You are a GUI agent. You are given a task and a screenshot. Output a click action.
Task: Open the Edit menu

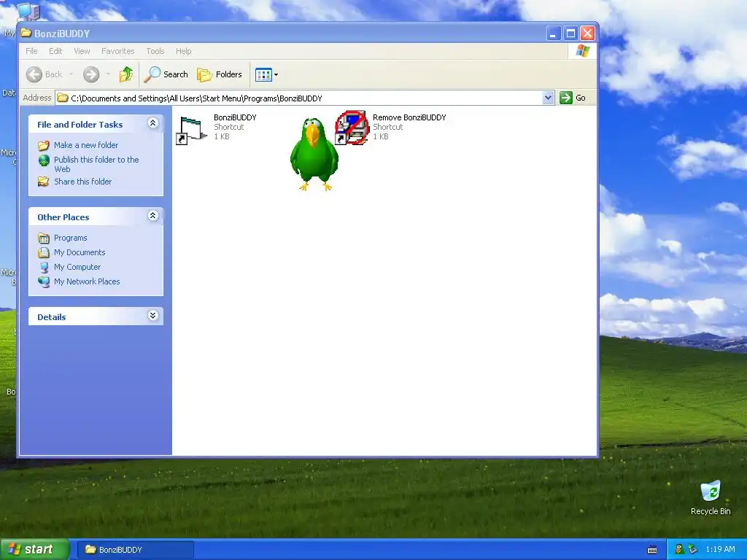55,51
